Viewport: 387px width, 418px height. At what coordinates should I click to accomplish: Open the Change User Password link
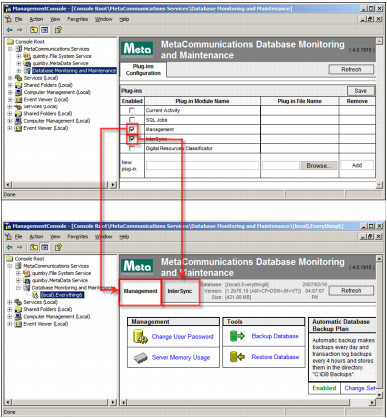[x=182, y=337]
